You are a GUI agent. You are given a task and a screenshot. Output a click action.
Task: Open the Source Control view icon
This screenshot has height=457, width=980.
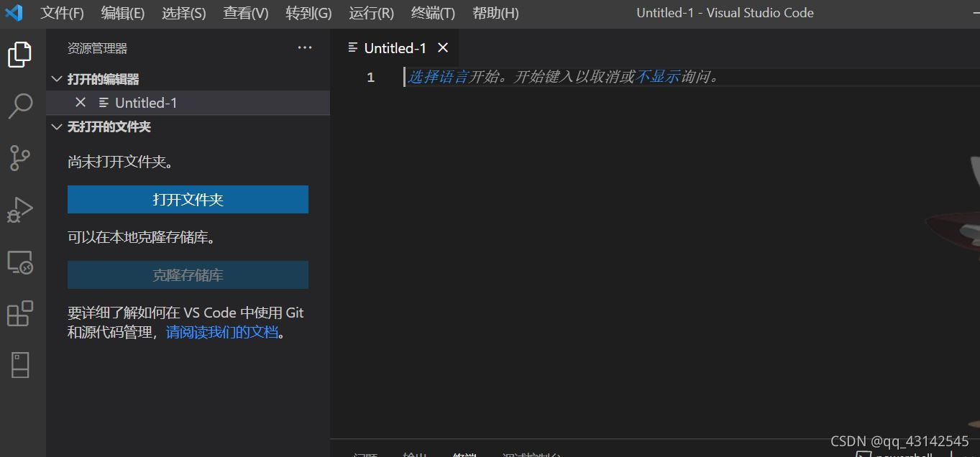pos(19,157)
